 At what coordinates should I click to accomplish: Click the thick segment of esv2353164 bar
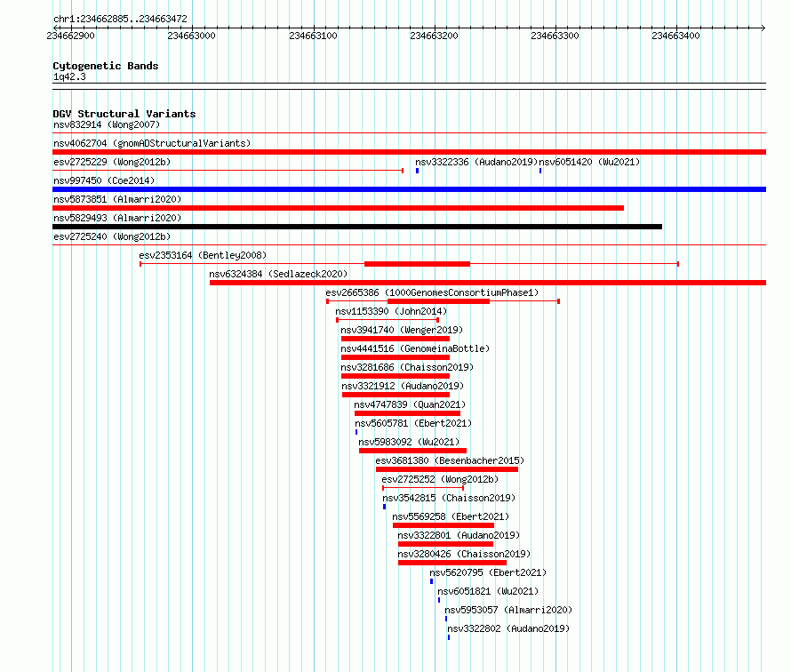pyautogui.click(x=417, y=264)
